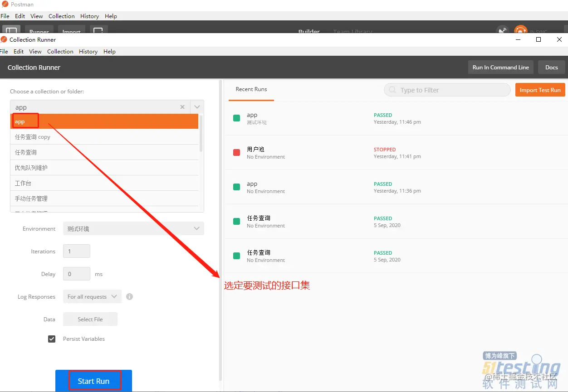The image size is (568, 392).
Task: Open History menu in the Postman main window
Action: click(89, 16)
